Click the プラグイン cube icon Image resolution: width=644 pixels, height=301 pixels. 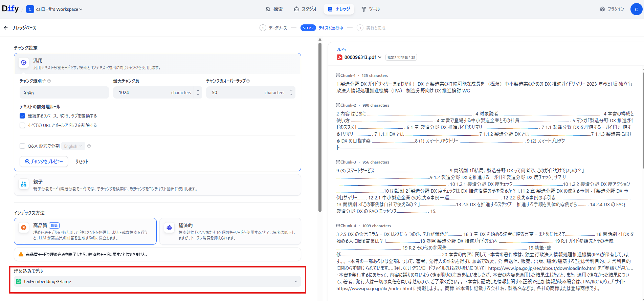coord(602,9)
